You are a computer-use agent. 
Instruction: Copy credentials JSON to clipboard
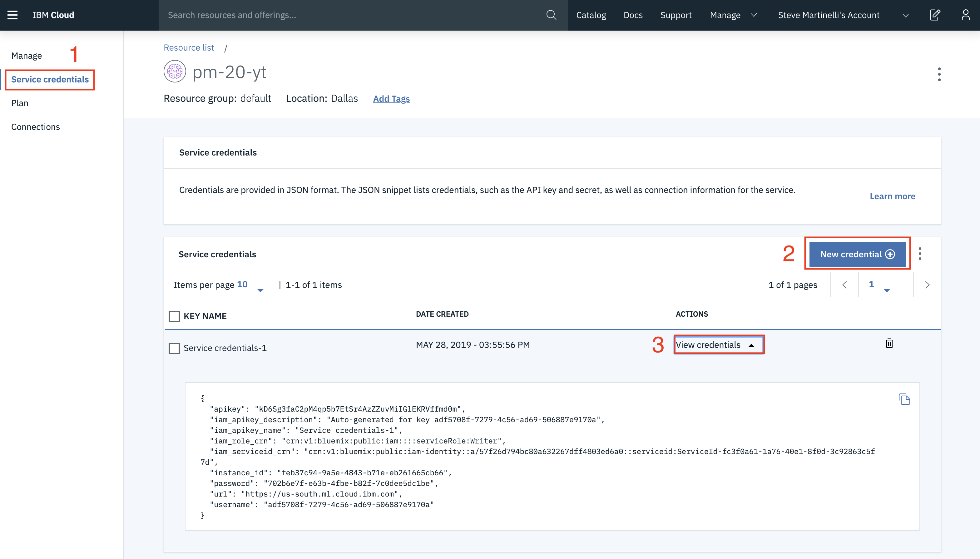point(904,399)
